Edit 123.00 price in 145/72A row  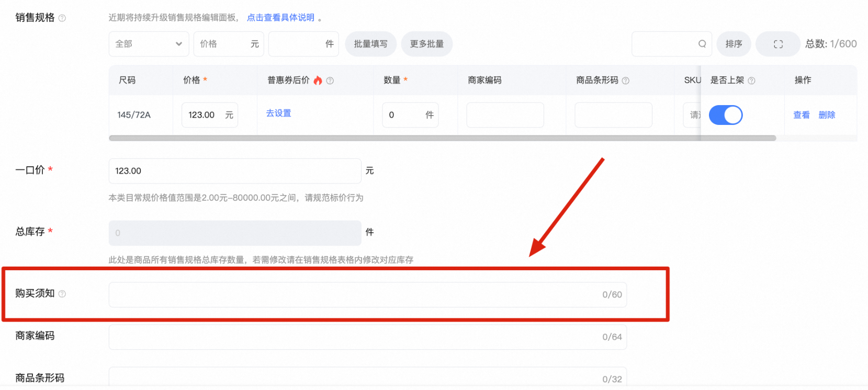[x=209, y=115]
